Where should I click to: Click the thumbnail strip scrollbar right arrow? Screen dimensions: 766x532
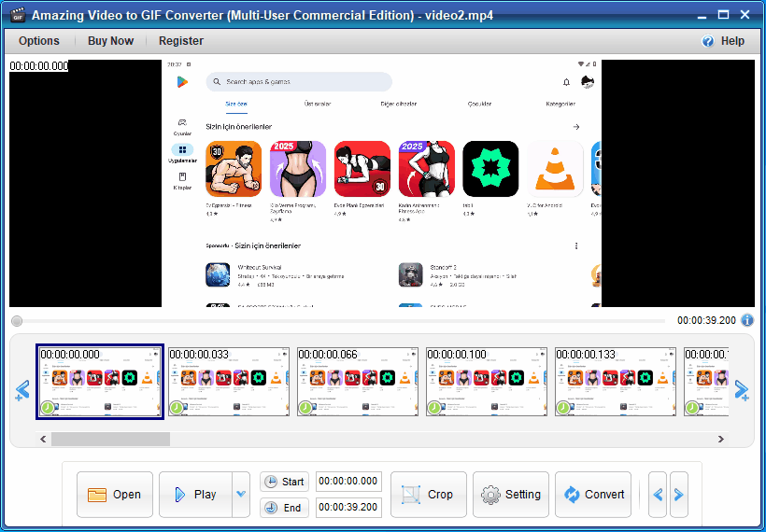point(720,439)
